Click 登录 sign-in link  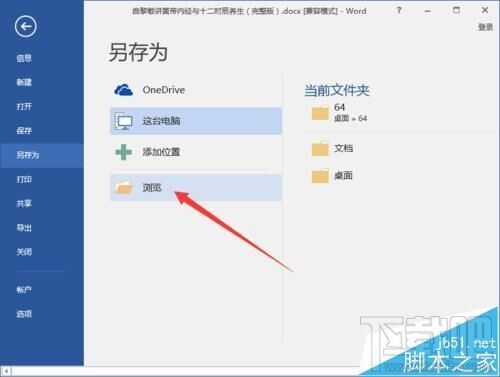485,27
